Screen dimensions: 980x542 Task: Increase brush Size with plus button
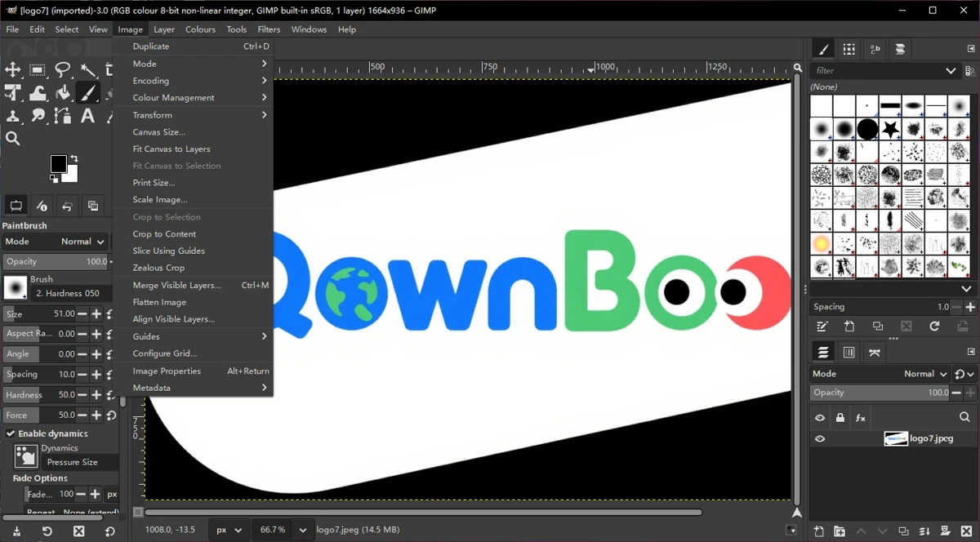point(96,314)
